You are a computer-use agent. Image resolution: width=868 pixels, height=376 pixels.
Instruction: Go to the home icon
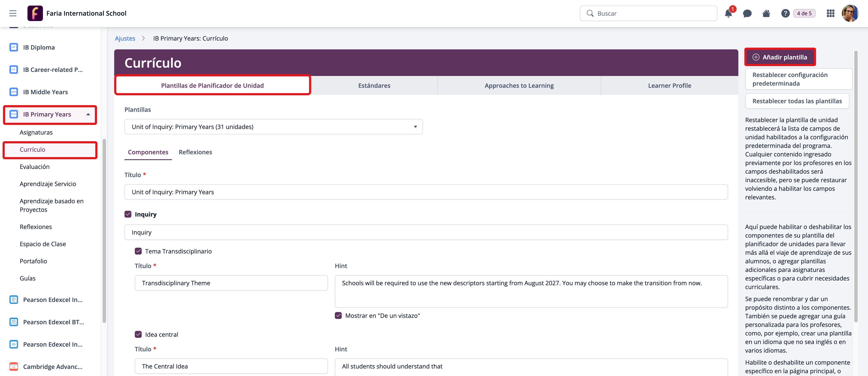click(766, 14)
